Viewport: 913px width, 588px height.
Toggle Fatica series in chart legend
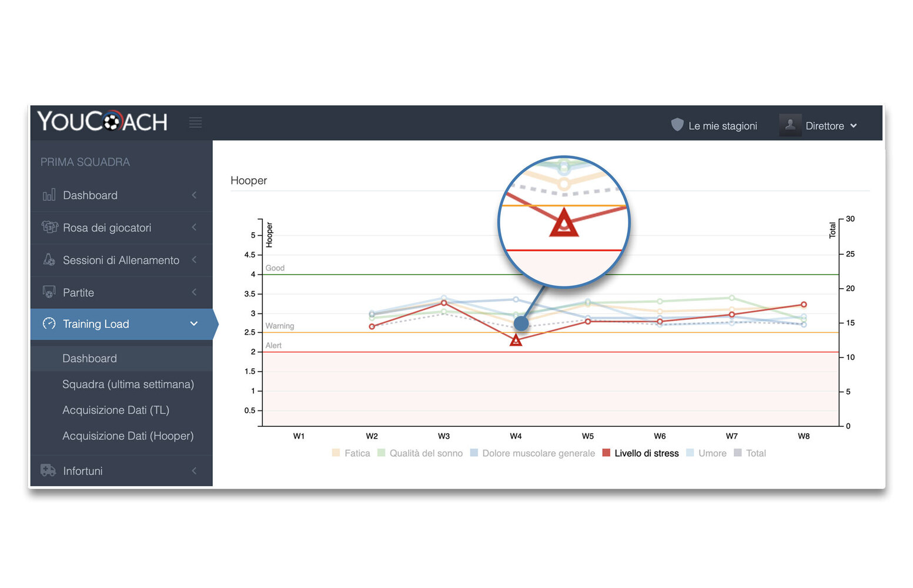tap(351, 453)
